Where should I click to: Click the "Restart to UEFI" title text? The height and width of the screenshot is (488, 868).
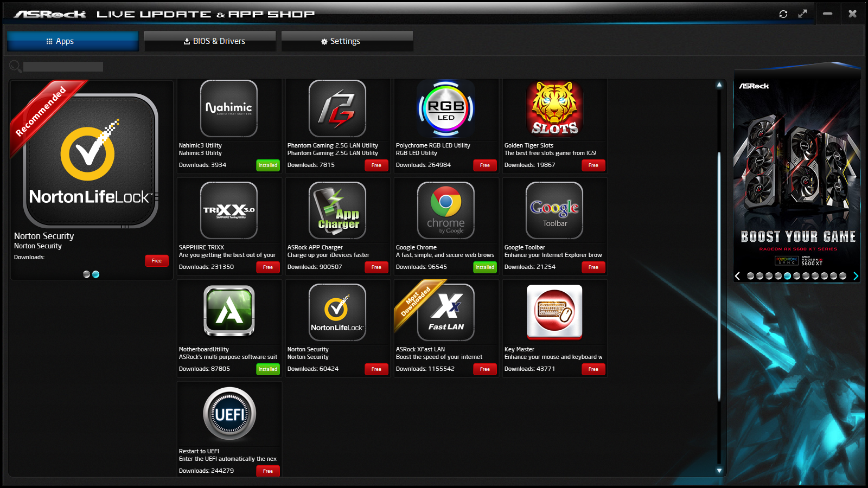coord(199,451)
